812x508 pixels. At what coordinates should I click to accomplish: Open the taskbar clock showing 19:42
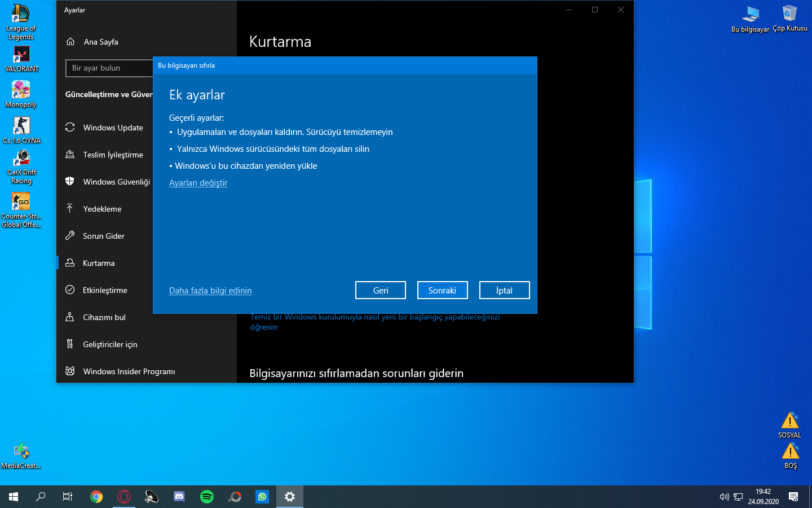pos(764,497)
